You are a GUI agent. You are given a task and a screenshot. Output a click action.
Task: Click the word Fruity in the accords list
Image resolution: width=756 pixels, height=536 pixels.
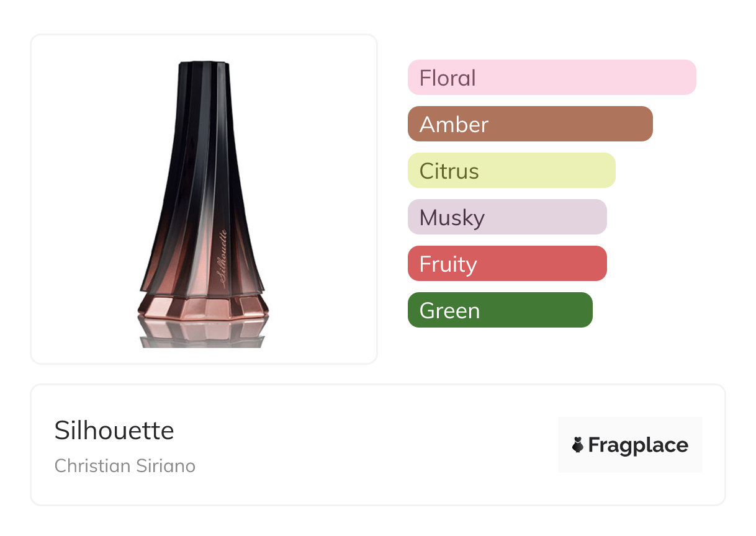point(448,264)
